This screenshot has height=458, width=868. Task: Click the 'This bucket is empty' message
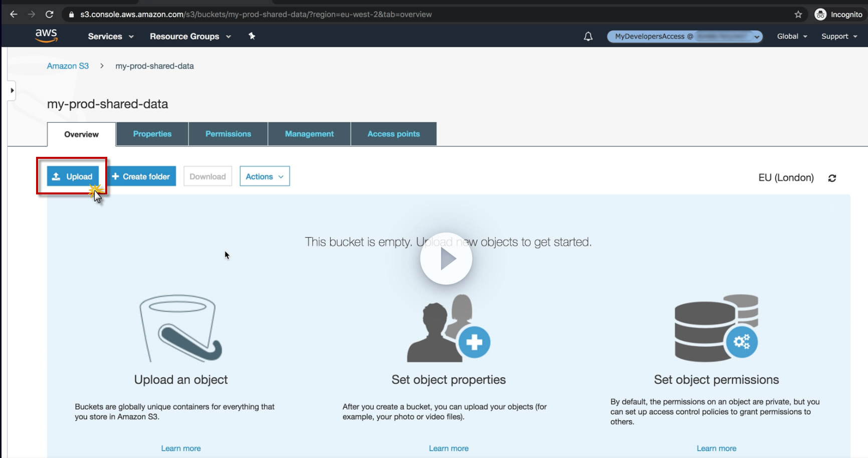(448, 242)
